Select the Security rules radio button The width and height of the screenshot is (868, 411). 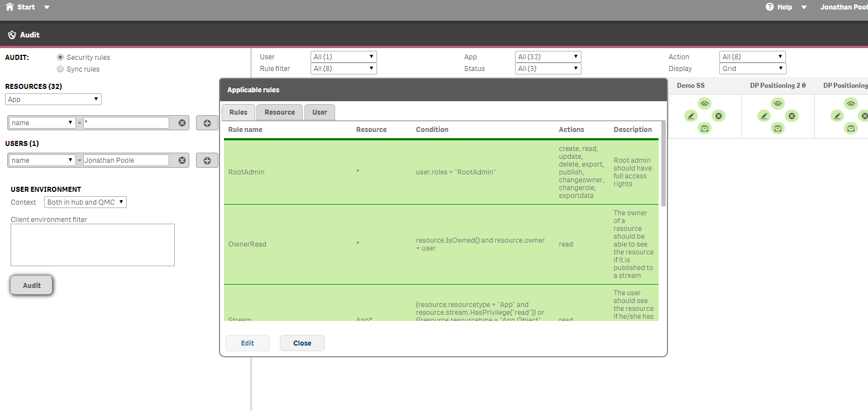[60, 57]
